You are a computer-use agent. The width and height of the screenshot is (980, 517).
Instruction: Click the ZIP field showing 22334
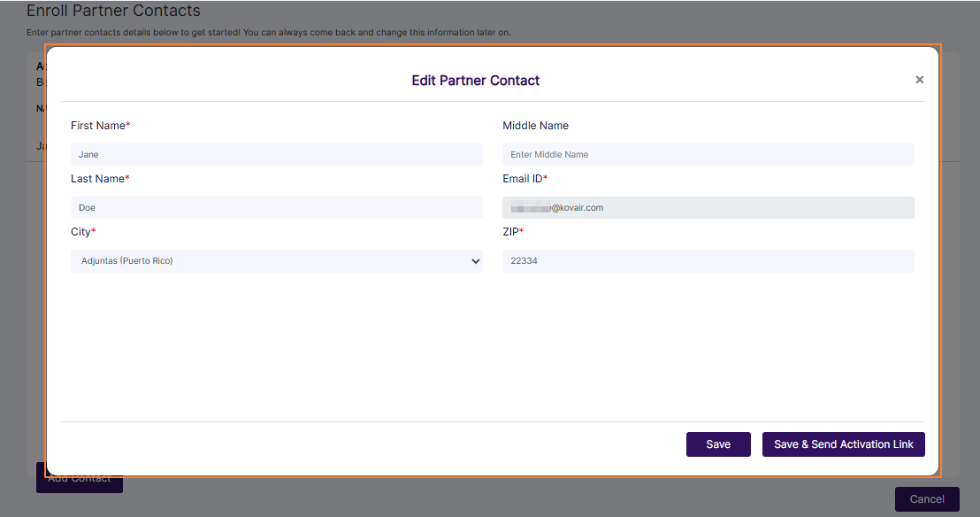click(708, 261)
